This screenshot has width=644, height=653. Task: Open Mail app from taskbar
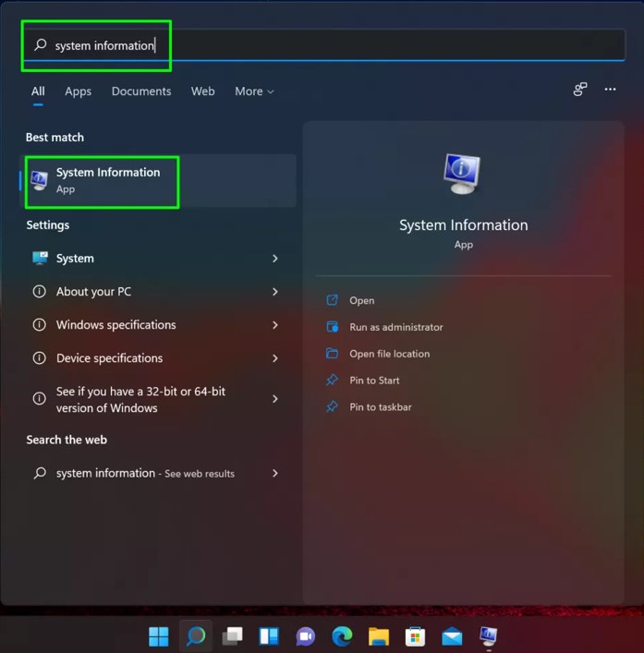click(452, 636)
